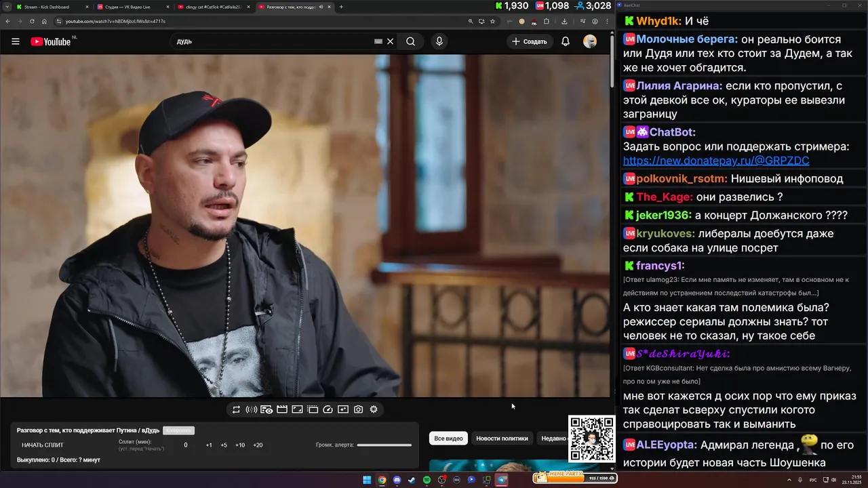Select the Недавно filter chip
The height and width of the screenshot is (488, 868).
coord(553,439)
